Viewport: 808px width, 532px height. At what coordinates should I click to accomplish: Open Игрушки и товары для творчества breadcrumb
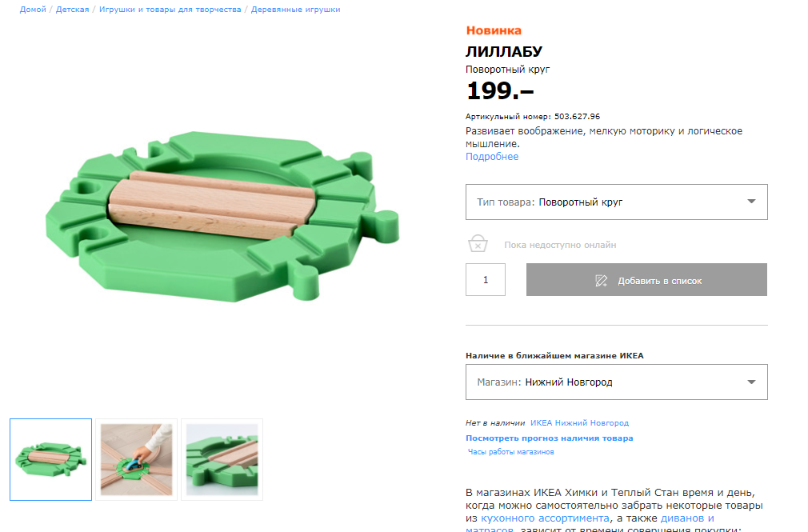tap(170, 10)
